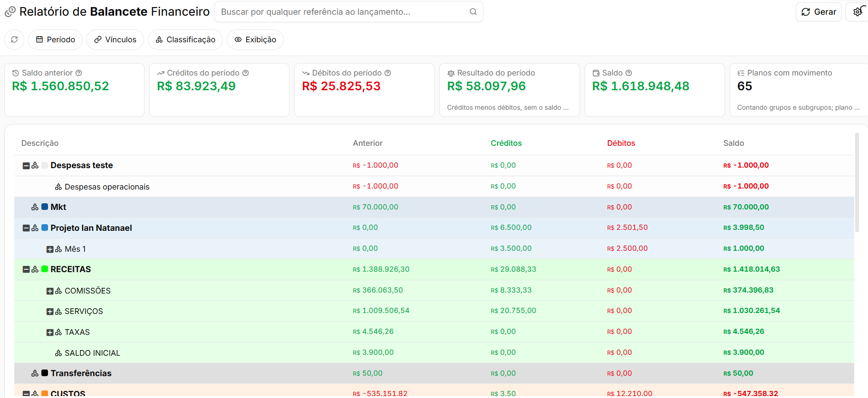Image resolution: width=868 pixels, height=398 pixels.
Task: Click the Gerar button
Action: coord(819,12)
